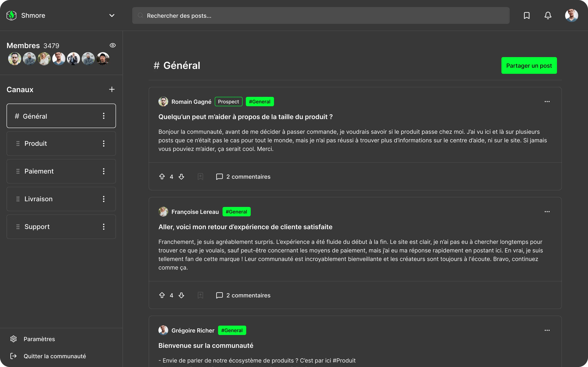588x367 pixels.
Task: Click the #General tag on Françoise's post
Action: [x=236, y=212]
